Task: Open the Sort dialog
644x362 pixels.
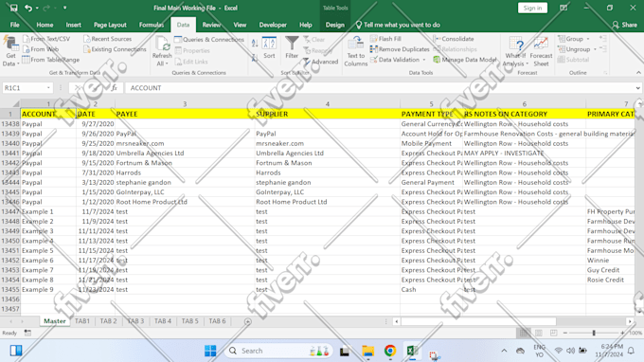Action: click(x=269, y=48)
